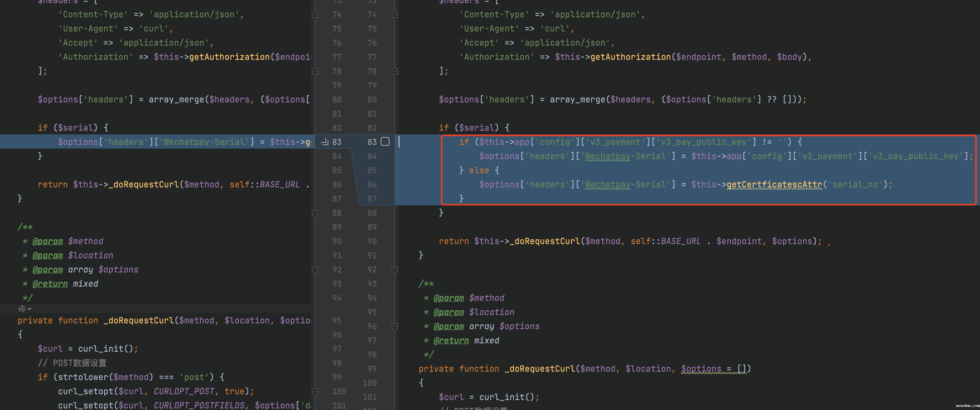
Task: Click the AI assistant icon above _doRequestCurl function
Action: (22, 308)
